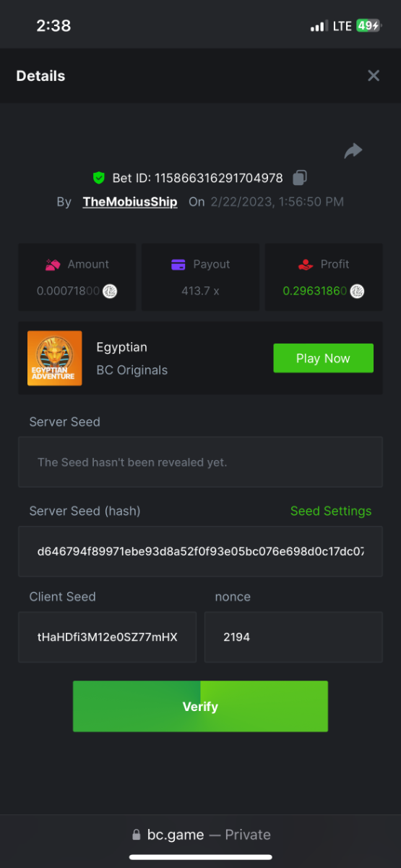Screen dimensions: 401x868
Task: Tap the bc.game address bar
Action: [200, 834]
